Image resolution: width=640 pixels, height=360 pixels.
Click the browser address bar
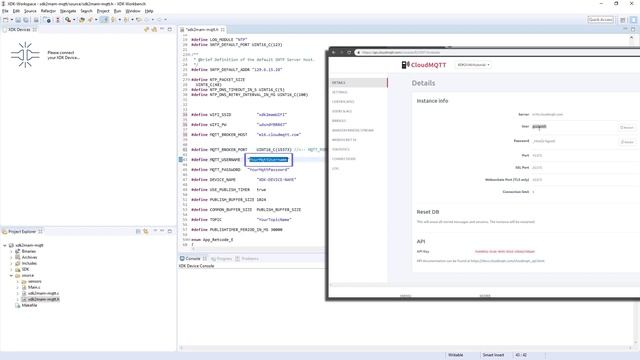point(497,52)
